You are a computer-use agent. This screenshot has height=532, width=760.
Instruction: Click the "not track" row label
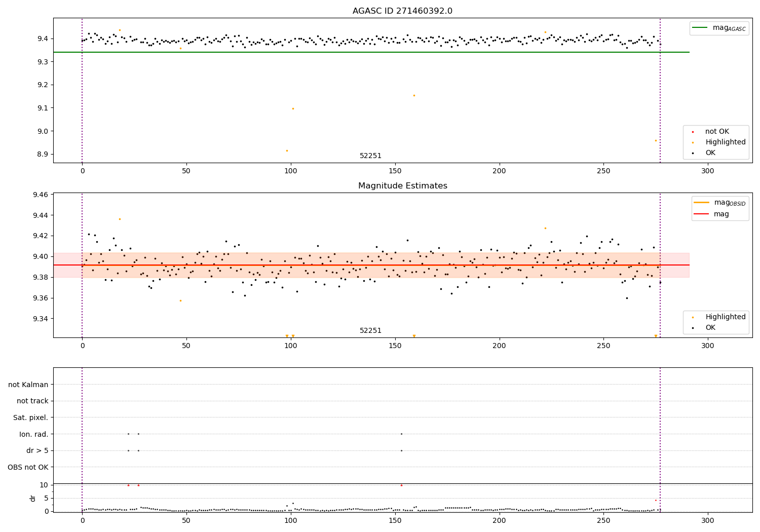tap(32, 401)
